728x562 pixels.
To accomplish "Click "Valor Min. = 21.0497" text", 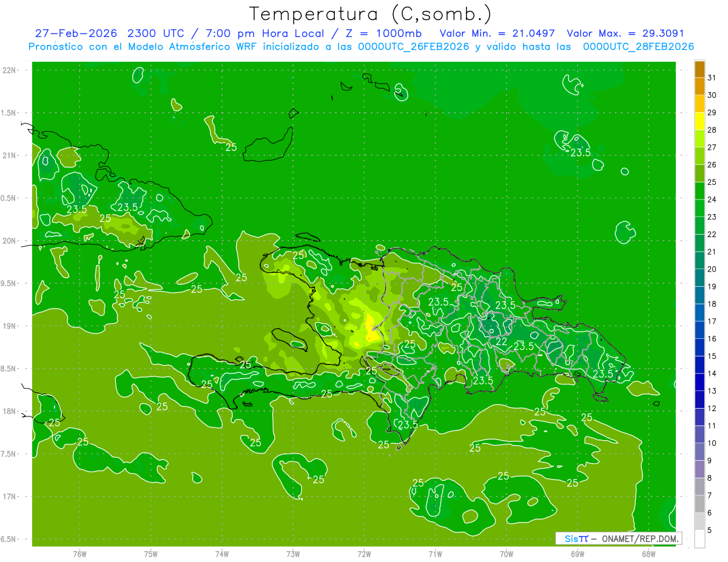I will click(x=498, y=33).
